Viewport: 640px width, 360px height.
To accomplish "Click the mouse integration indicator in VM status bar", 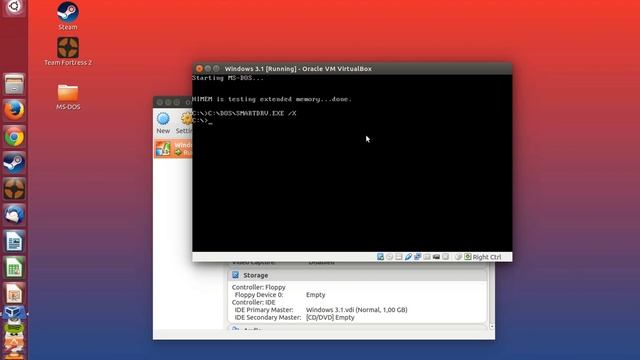I will coord(458,257).
